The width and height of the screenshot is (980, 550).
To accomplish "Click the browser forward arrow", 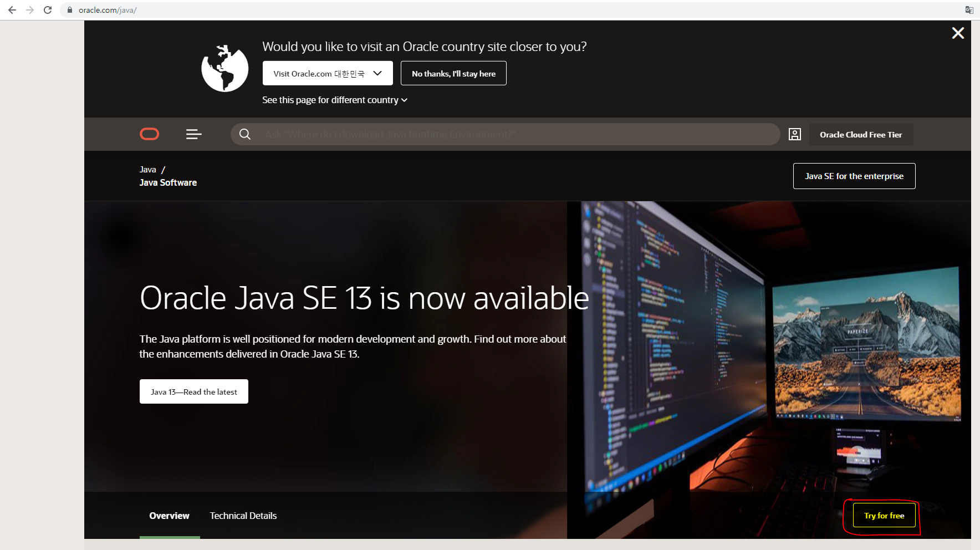I will click(x=30, y=10).
